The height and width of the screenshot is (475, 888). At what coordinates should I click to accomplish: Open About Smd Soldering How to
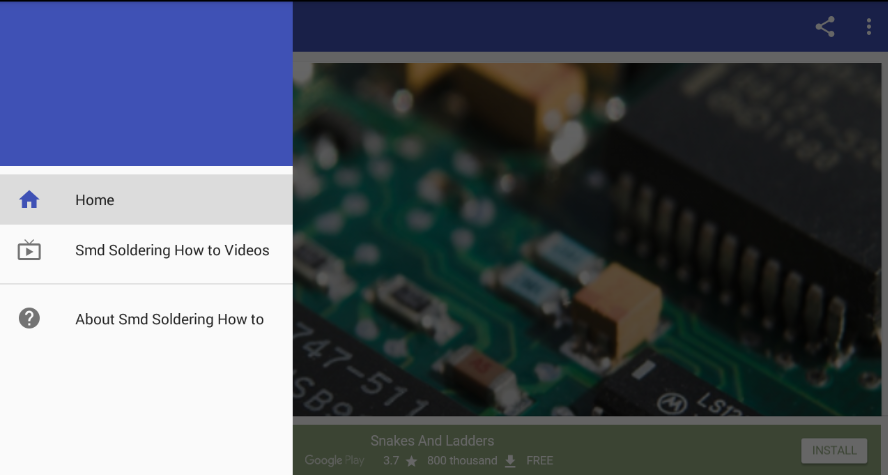[x=169, y=319]
